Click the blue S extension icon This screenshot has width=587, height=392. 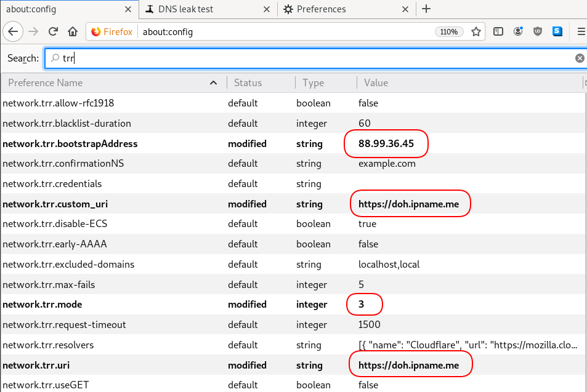[557, 31]
